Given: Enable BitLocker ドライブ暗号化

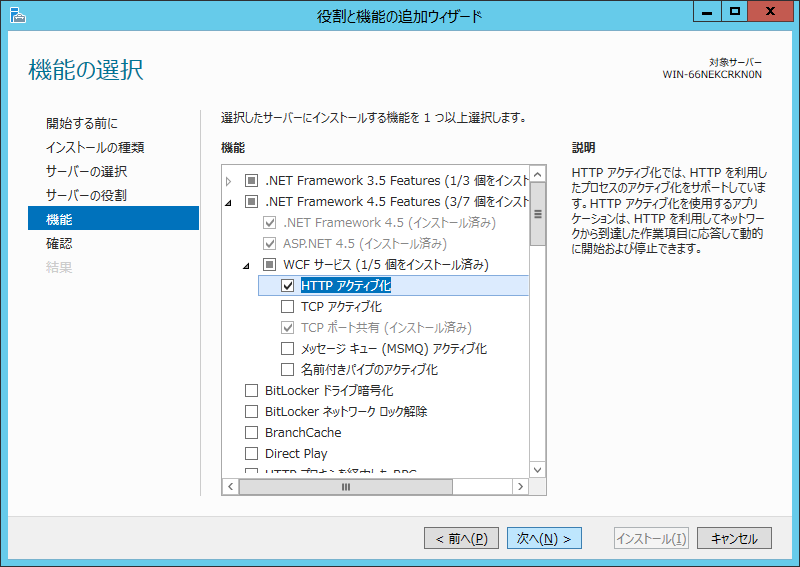Looking at the screenshot, I should tap(252, 391).
